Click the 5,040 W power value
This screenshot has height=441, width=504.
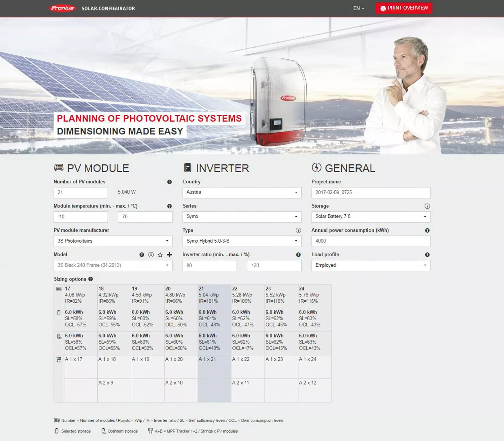pyautogui.click(x=127, y=192)
